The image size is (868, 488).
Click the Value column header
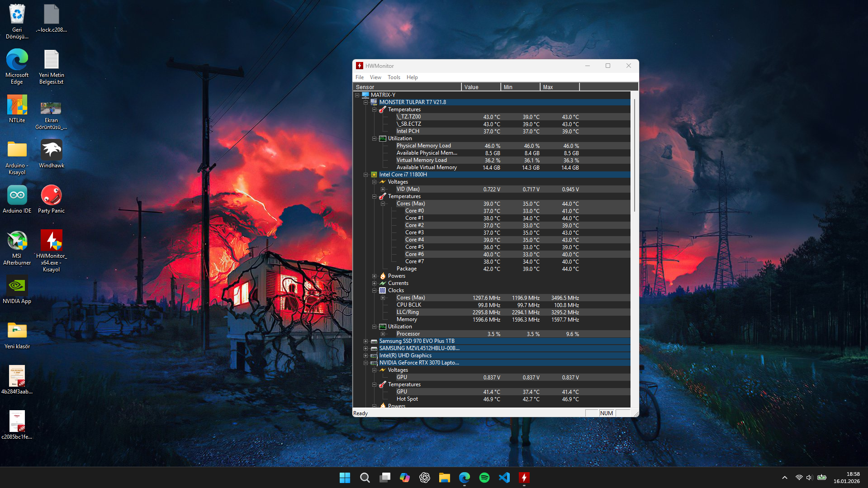pos(481,87)
